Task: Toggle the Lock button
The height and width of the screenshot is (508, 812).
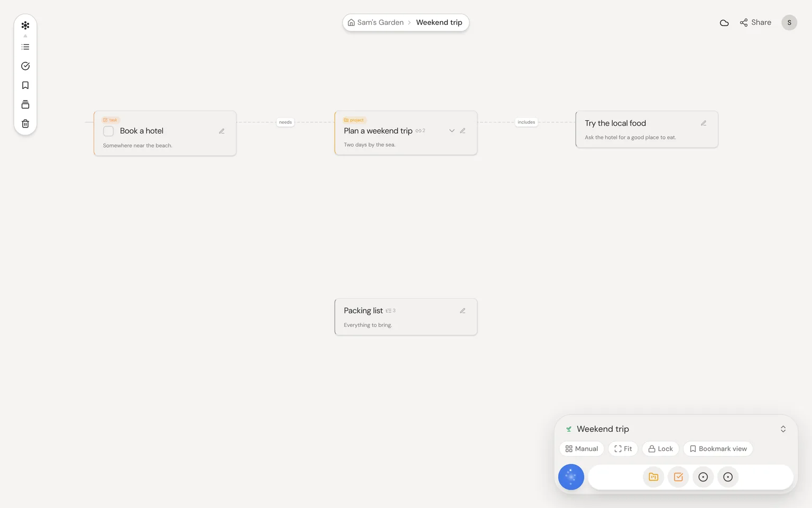Action: (660, 449)
